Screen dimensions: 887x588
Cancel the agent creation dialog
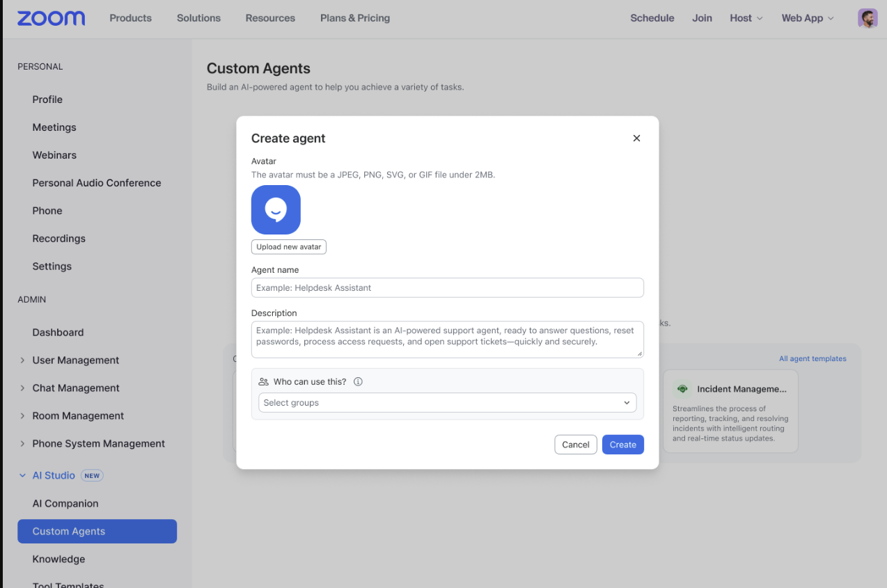[575, 445]
